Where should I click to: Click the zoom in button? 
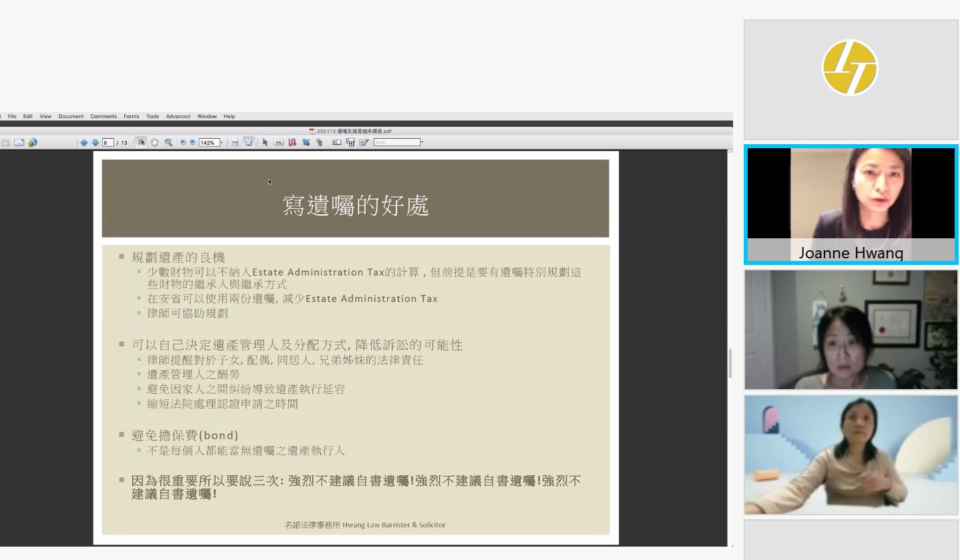point(193,142)
